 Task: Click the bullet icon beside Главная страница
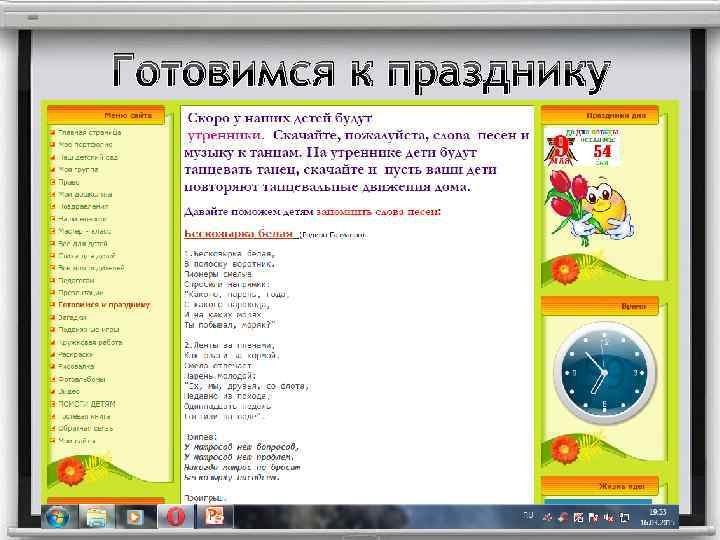click(52, 133)
